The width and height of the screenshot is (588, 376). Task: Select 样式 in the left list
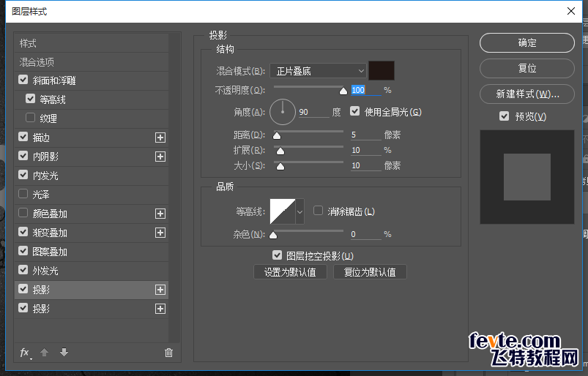pos(92,43)
